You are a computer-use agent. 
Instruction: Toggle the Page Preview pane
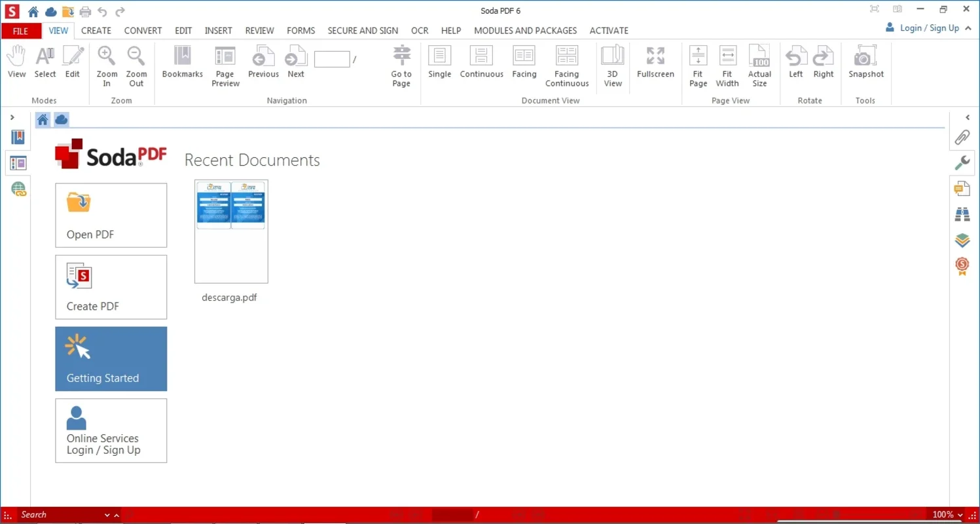[225, 66]
